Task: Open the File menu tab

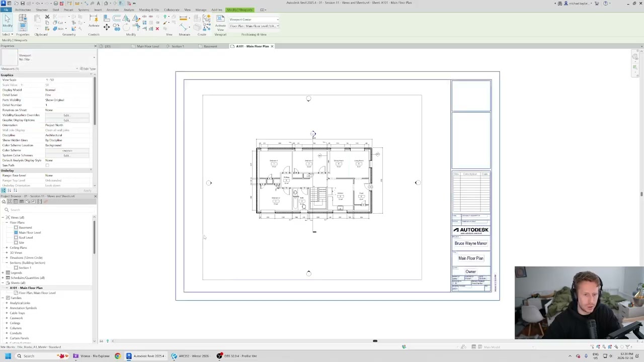Action: click(x=6, y=10)
